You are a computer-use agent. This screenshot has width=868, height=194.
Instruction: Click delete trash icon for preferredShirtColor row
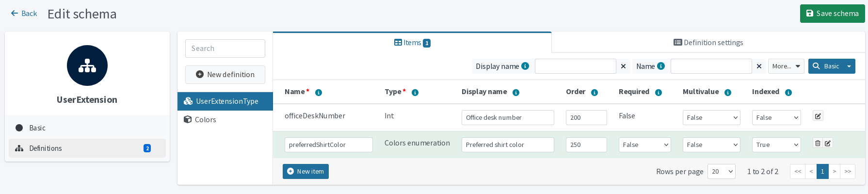click(x=818, y=143)
